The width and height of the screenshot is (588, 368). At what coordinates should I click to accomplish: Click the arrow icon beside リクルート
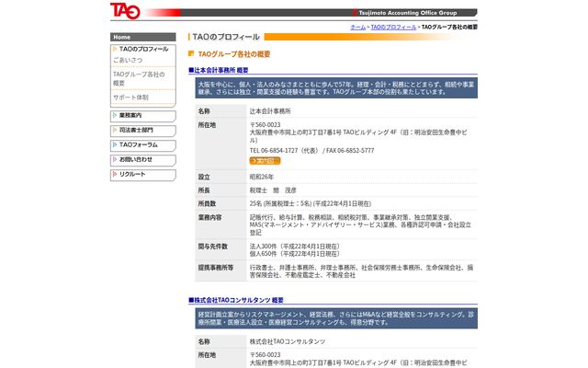[115, 174]
